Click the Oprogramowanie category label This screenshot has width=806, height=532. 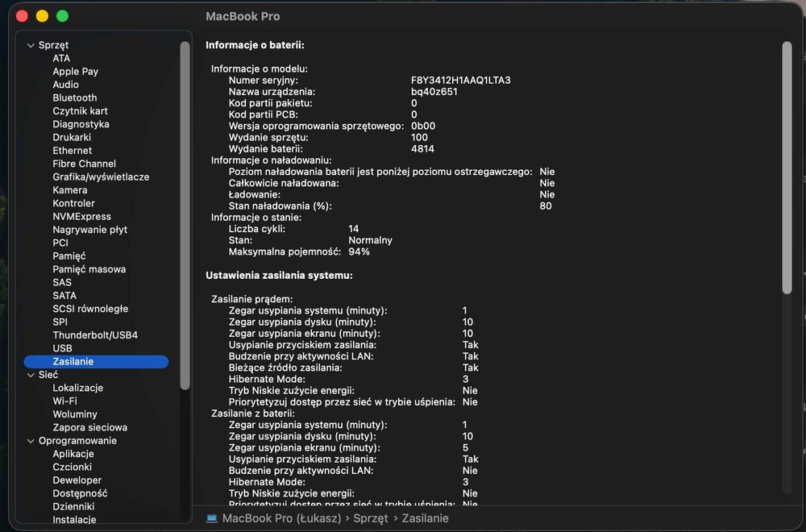pyautogui.click(x=77, y=441)
